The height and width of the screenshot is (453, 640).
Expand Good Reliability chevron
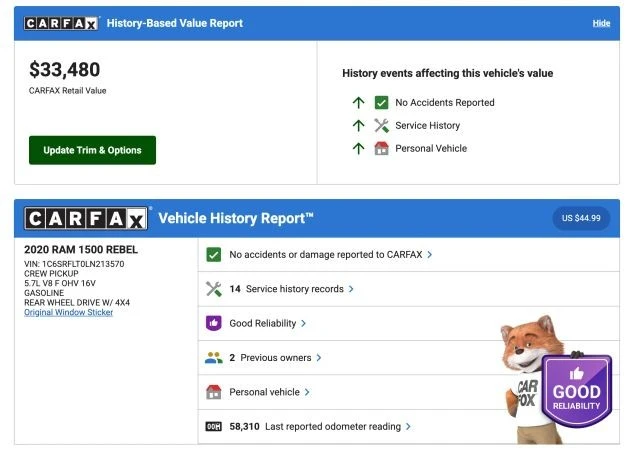coord(303,323)
